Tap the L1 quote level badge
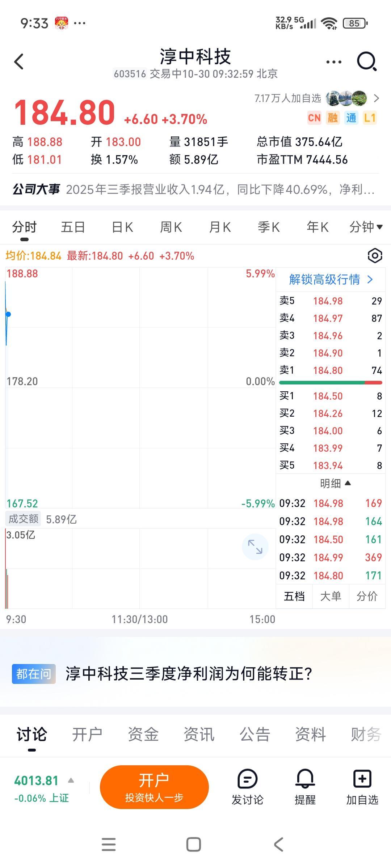 370,118
